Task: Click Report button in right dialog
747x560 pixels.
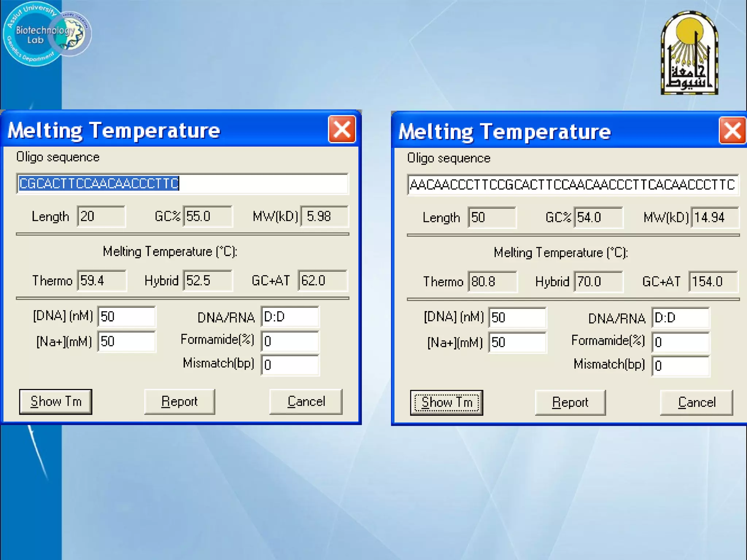Action: point(570,402)
